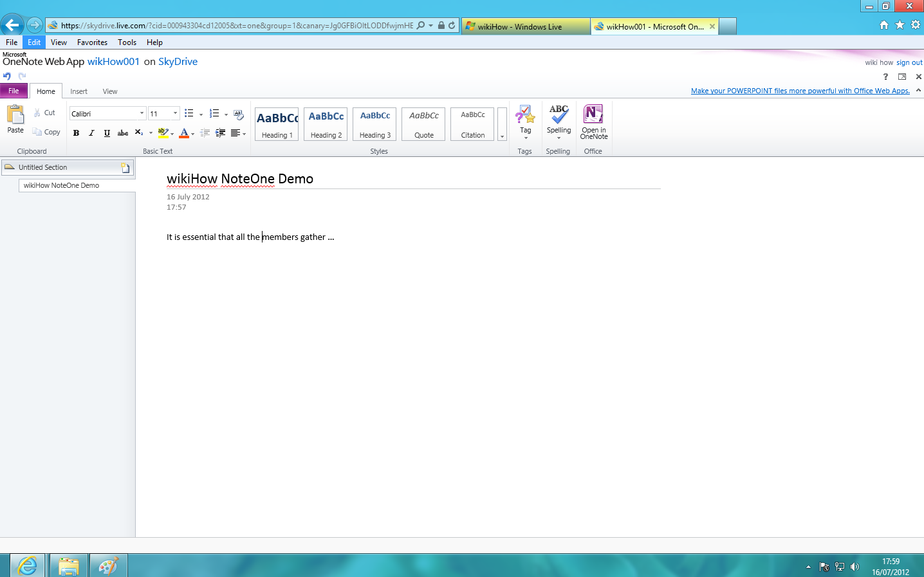The height and width of the screenshot is (577, 924).
Task: Expand the bullet list style arrow
Action: click(201, 114)
